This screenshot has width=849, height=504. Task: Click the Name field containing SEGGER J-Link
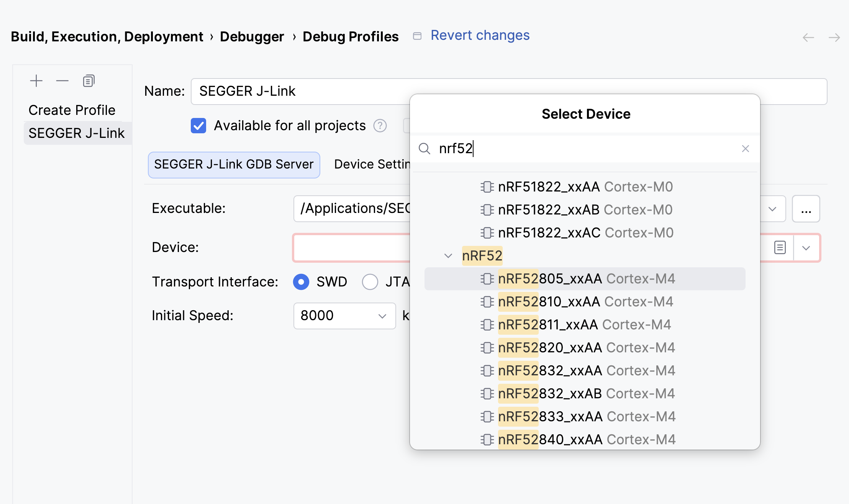coord(509,92)
